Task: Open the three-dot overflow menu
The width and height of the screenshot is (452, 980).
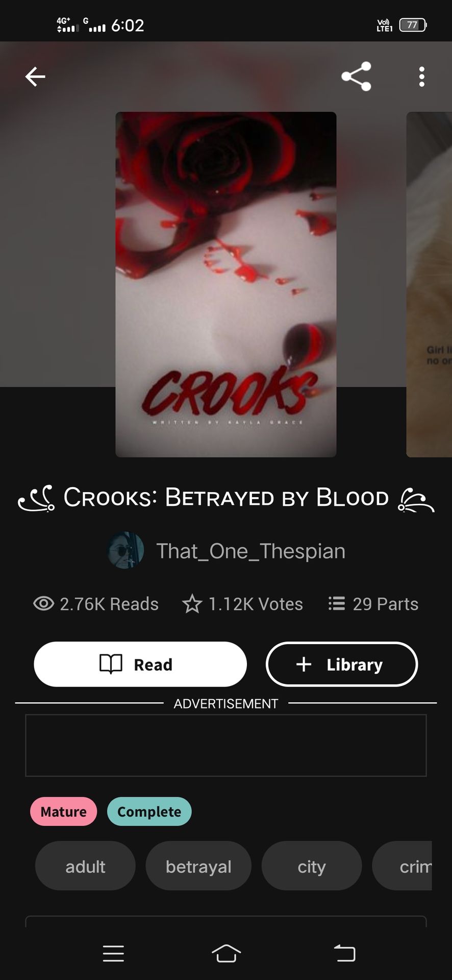Action: pyautogui.click(x=421, y=77)
